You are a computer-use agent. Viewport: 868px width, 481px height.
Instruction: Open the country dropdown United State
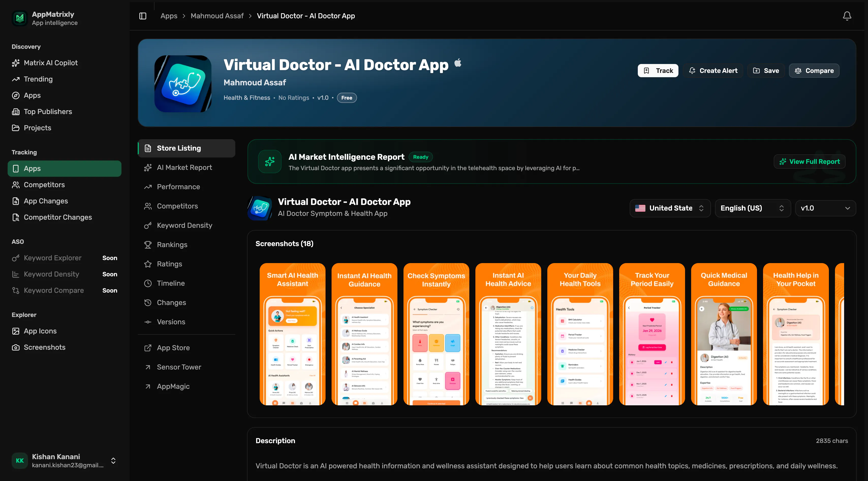pyautogui.click(x=670, y=208)
